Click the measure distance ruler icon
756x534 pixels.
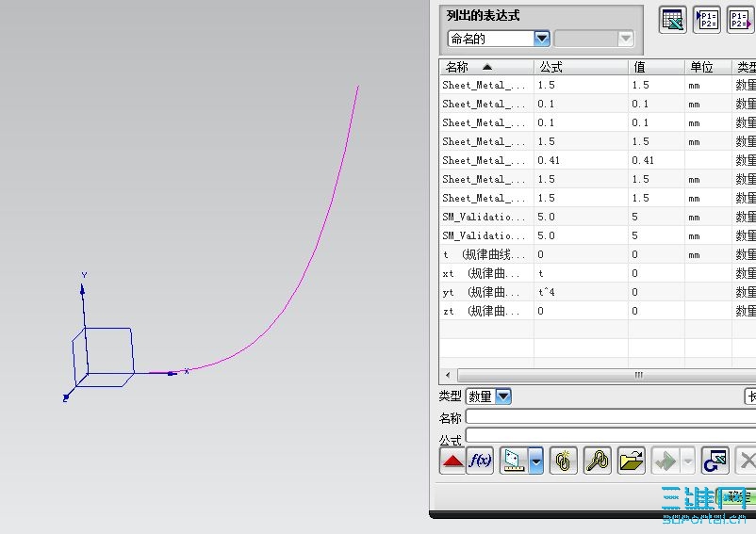pyautogui.click(x=514, y=461)
